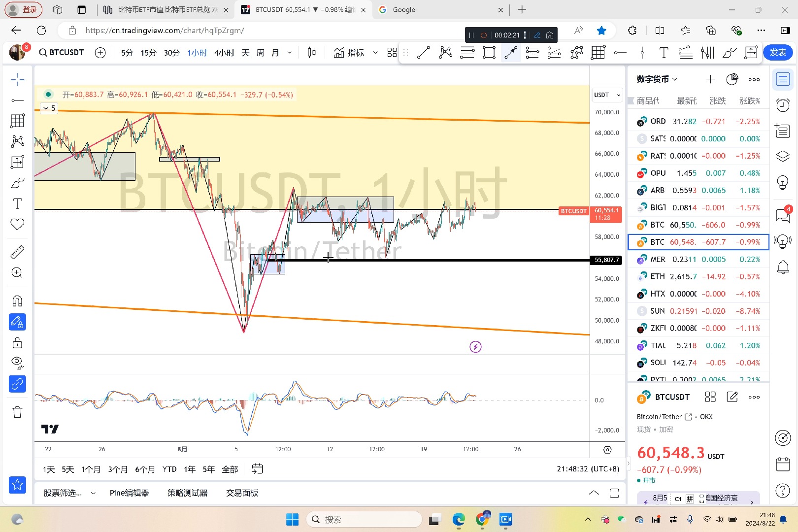Select the 1小时 timeframe
Viewport: 798px width, 532px height.
(x=197, y=53)
